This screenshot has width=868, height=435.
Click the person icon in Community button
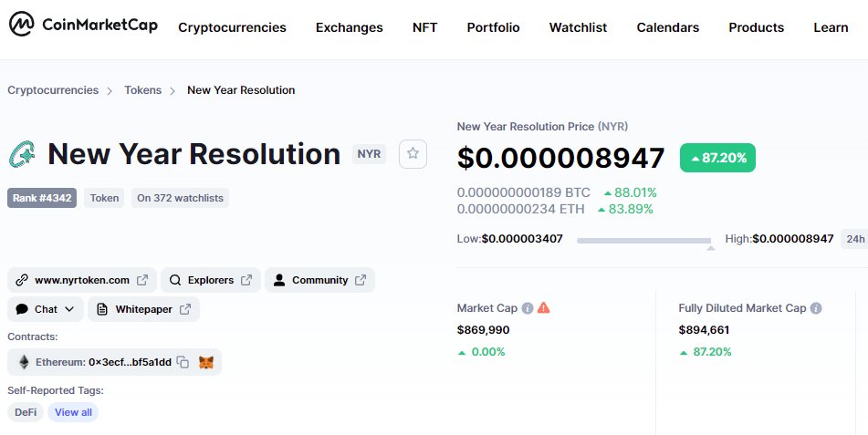[x=279, y=280]
